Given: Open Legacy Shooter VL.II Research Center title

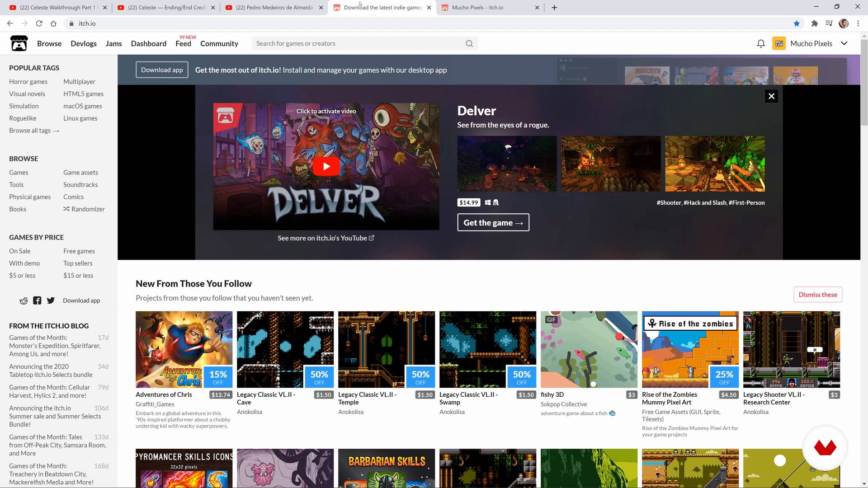Looking at the screenshot, I should 774,398.
